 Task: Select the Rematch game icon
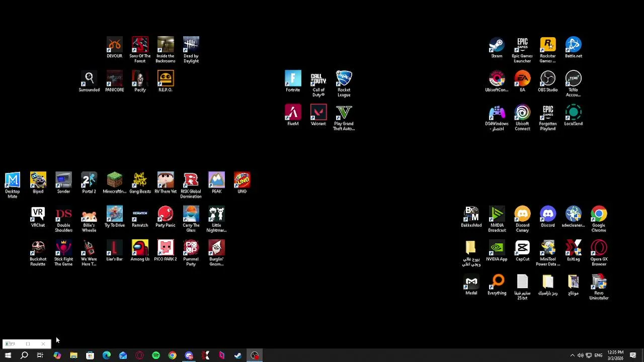coord(140,217)
